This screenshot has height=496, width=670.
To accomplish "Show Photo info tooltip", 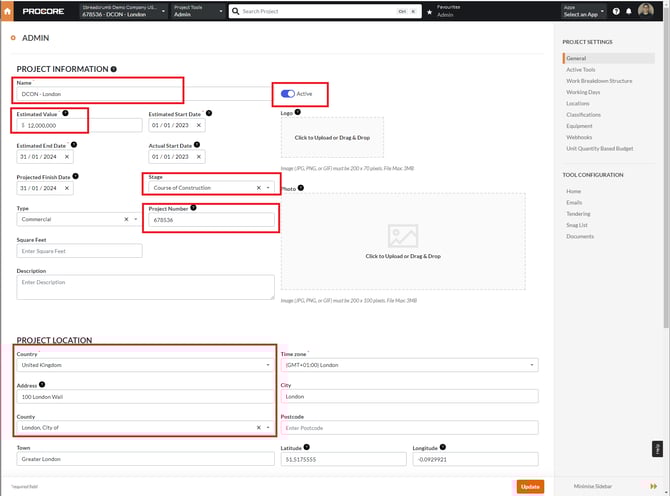I will click(301, 188).
